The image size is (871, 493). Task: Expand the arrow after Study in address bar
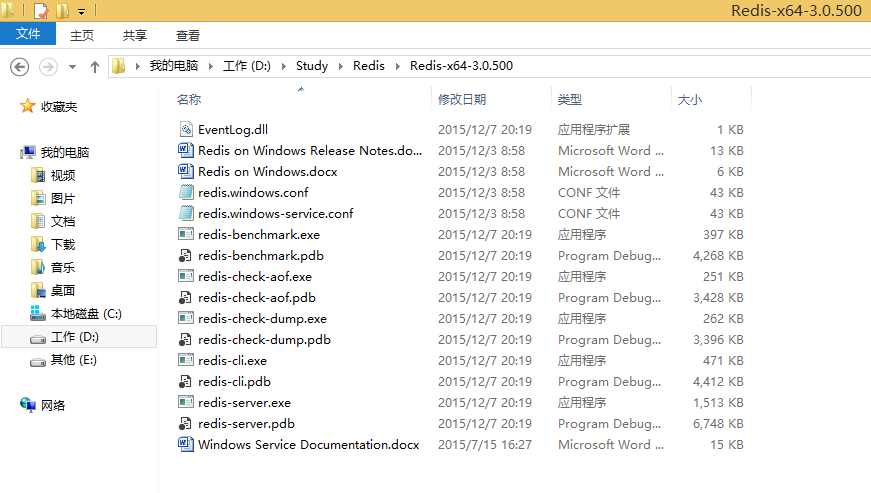[x=341, y=66]
